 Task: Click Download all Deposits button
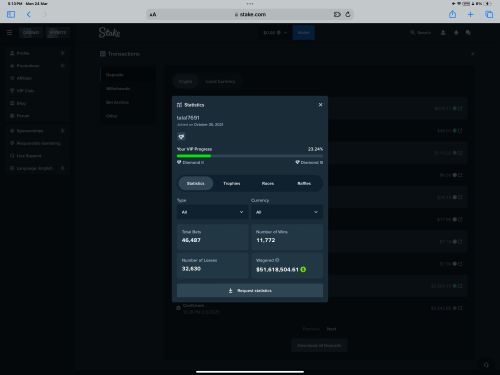(319, 345)
